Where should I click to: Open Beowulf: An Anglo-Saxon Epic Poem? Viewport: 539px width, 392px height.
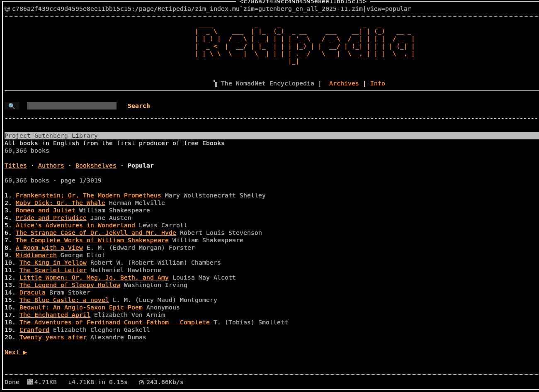point(81,307)
